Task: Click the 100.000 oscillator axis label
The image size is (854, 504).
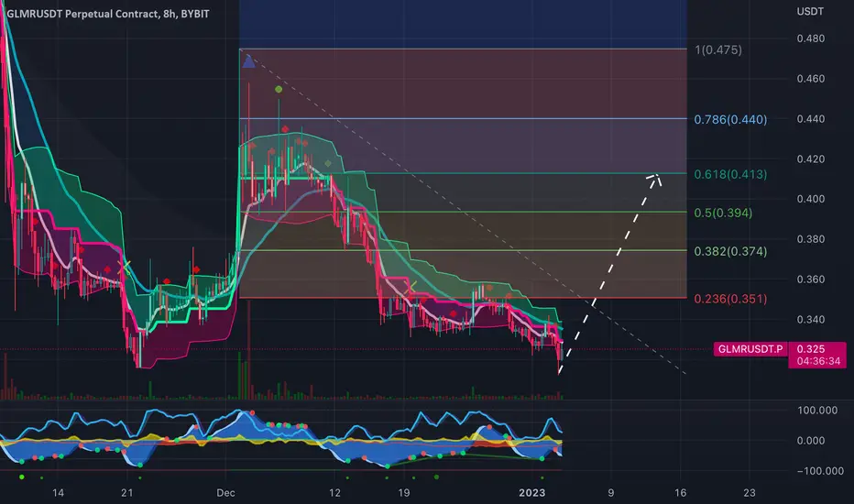Action: [817, 411]
